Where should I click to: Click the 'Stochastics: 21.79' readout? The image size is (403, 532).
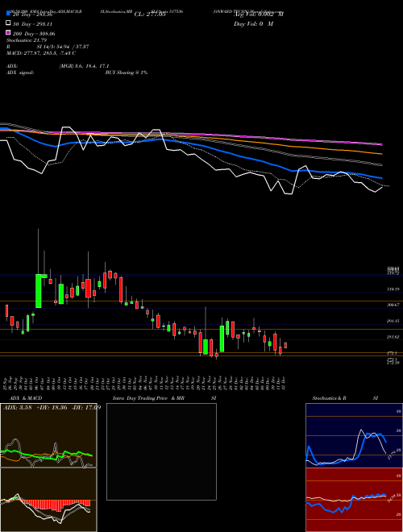coord(27,40)
